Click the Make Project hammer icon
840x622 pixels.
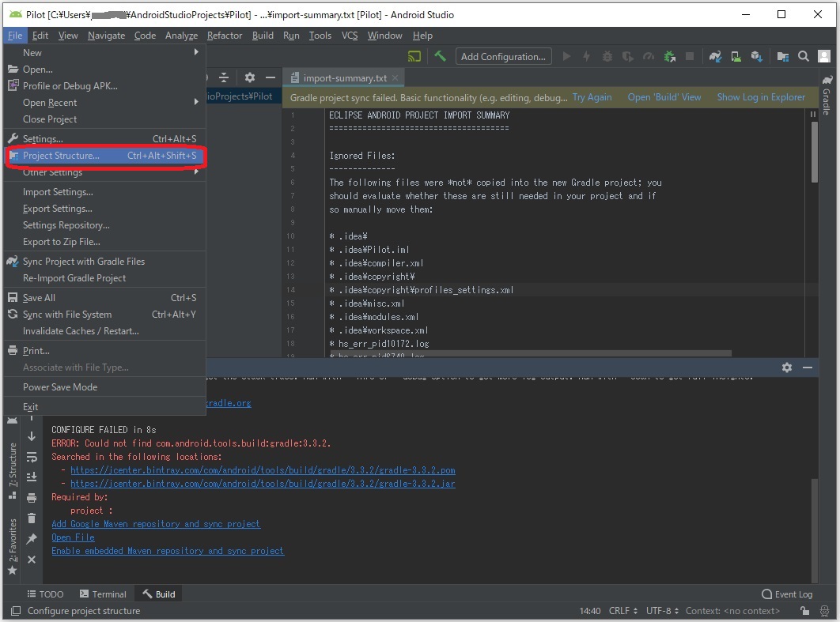(441, 56)
